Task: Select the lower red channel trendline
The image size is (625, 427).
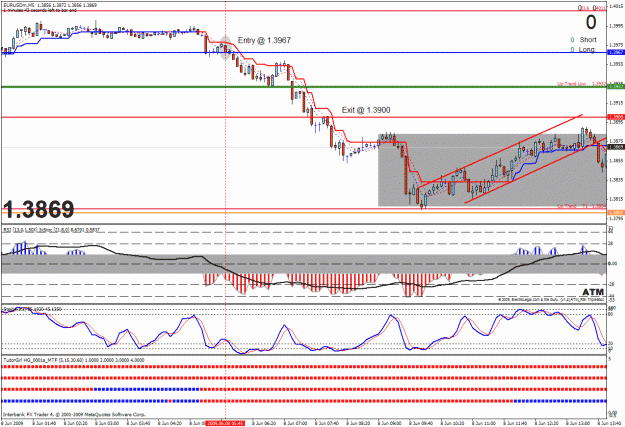Action: 536,170
